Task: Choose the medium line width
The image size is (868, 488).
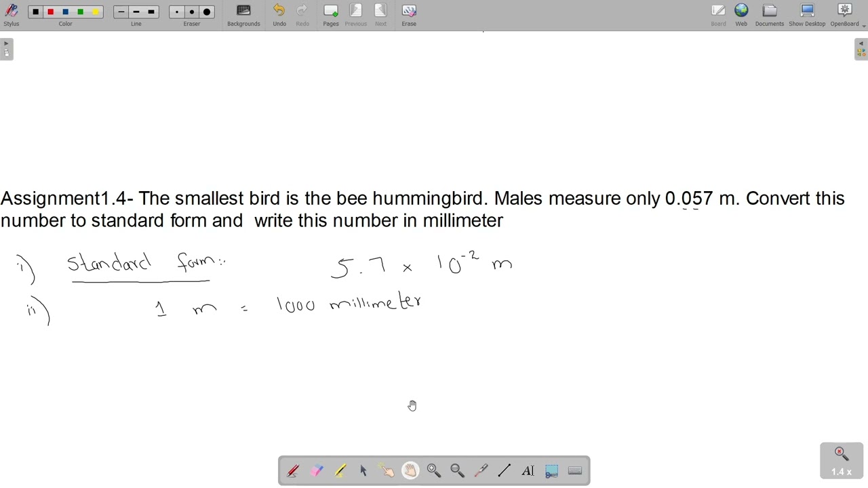Action: (136, 12)
